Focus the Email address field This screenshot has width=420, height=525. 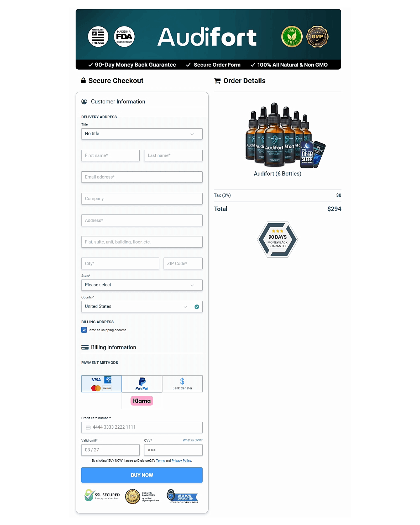pyautogui.click(x=142, y=177)
